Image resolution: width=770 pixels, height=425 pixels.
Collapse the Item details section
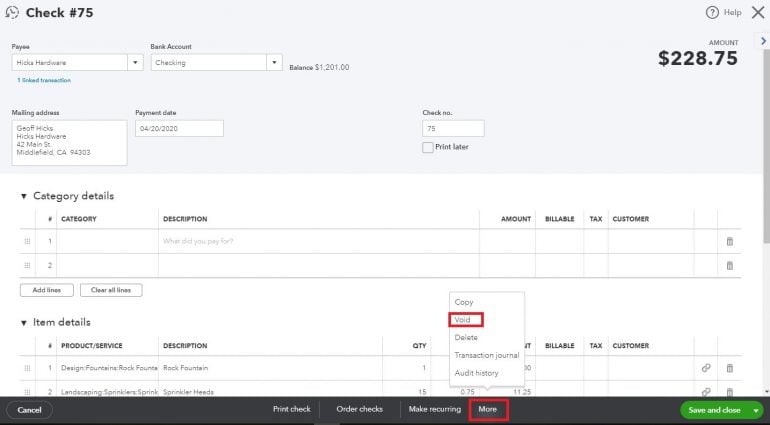click(x=24, y=323)
